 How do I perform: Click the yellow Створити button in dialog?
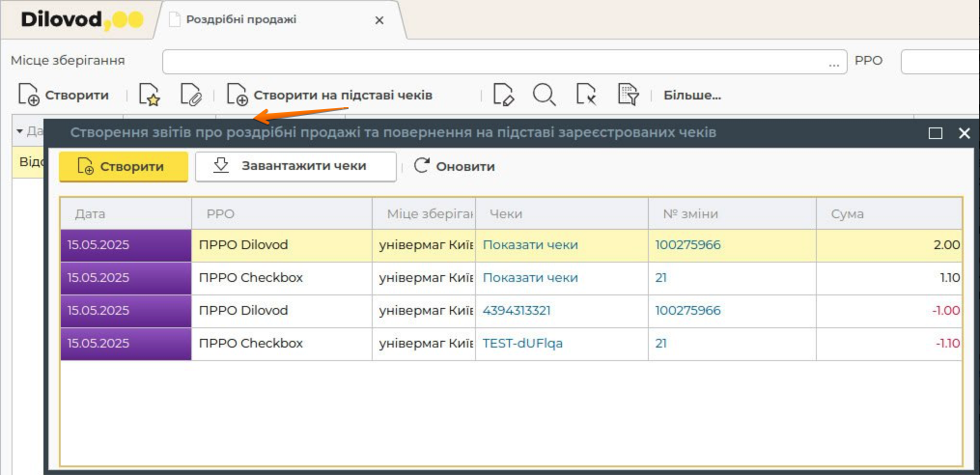pyautogui.click(x=124, y=166)
